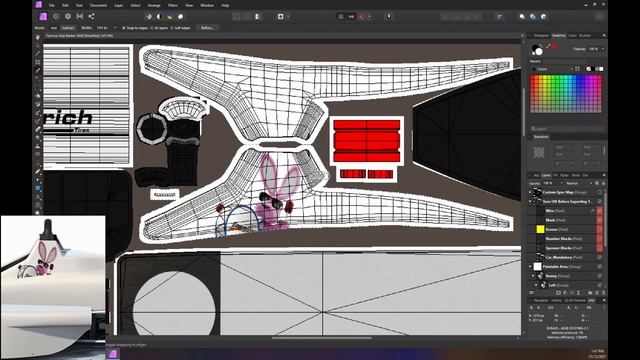Select the Flood Fill tool
Screen dimensions: 640x360
point(38,96)
